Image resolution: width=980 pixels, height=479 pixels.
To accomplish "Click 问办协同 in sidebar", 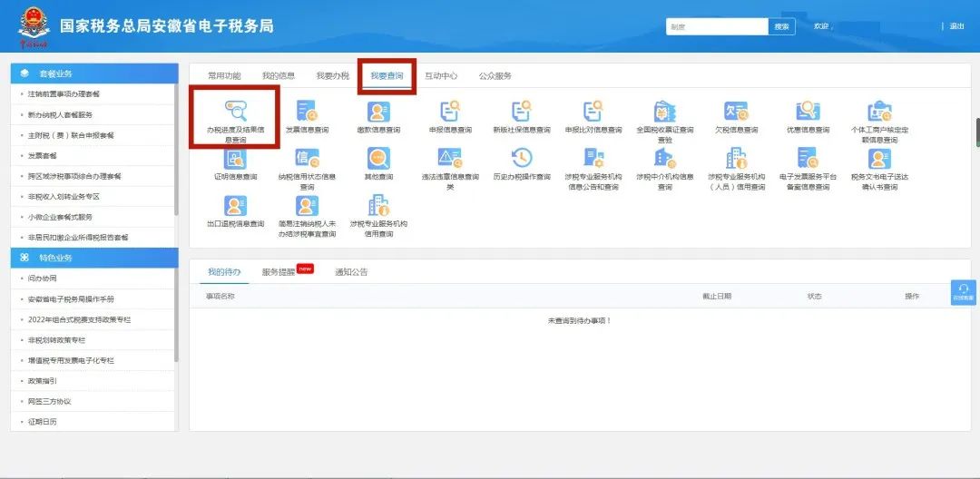I will [x=42, y=279].
